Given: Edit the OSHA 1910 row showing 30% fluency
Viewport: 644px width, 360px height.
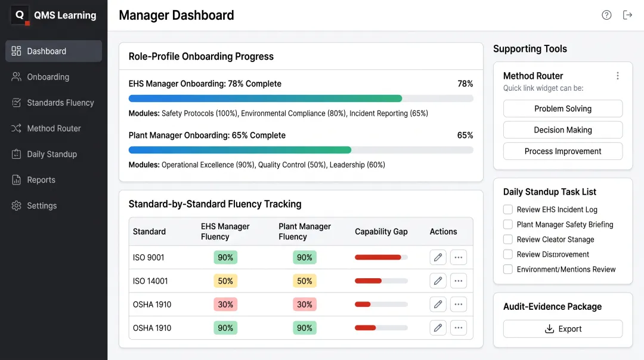Looking at the screenshot, I should coord(438,304).
